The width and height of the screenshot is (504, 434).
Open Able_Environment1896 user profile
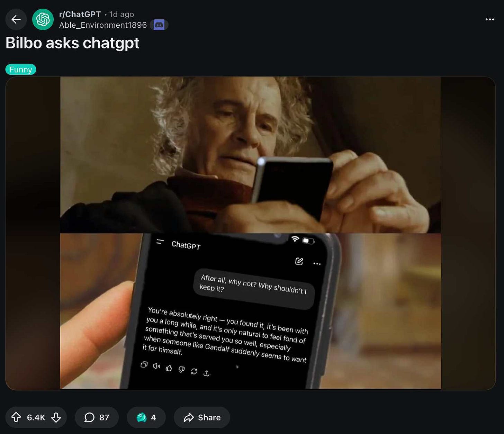(103, 25)
